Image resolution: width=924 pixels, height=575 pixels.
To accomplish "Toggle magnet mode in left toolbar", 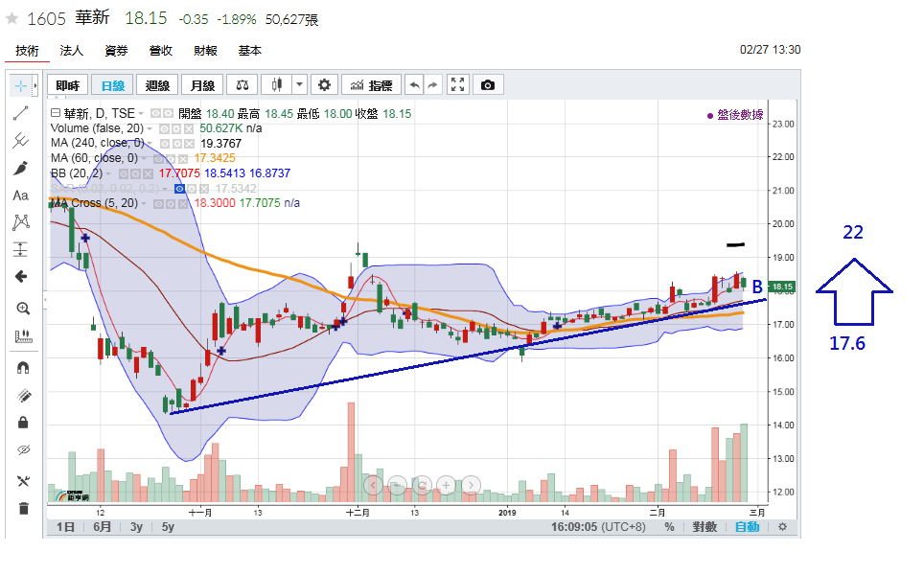I will [x=23, y=368].
